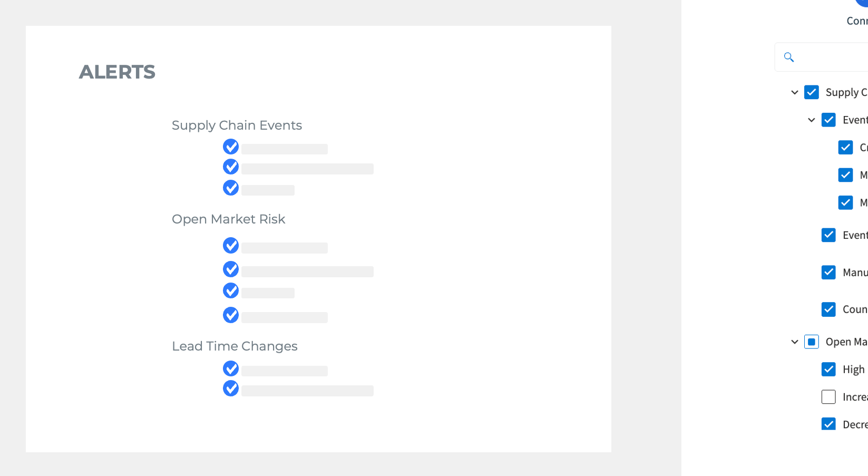The height and width of the screenshot is (476, 868).
Task: Collapse the expandable Event... subgroup chevron
Action: tap(812, 120)
